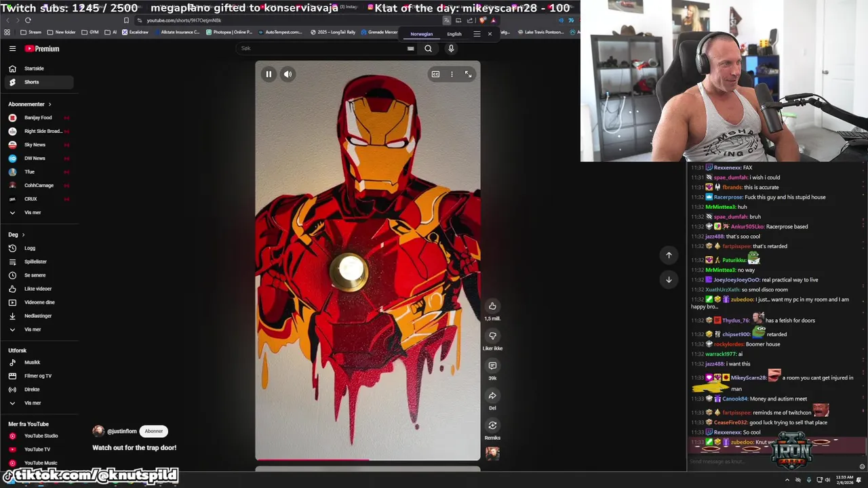
Task: Open the YouTube hamburger guide menu
Action: (x=12, y=49)
